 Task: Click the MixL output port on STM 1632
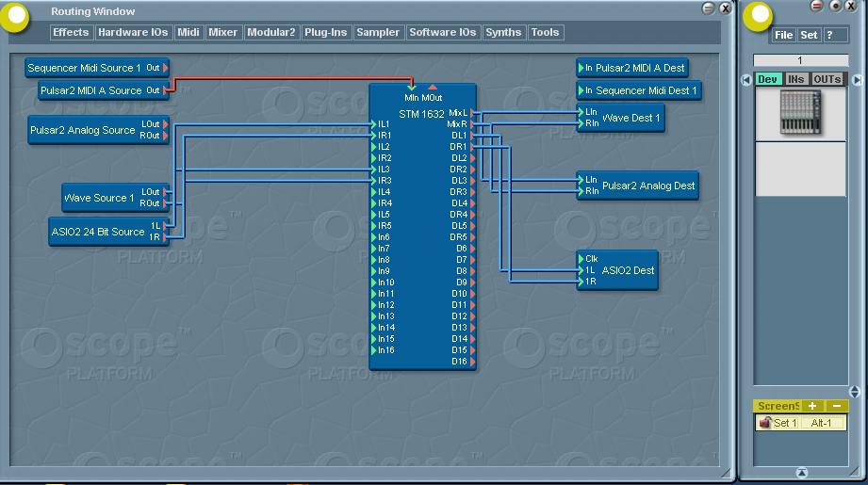tap(472, 113)
